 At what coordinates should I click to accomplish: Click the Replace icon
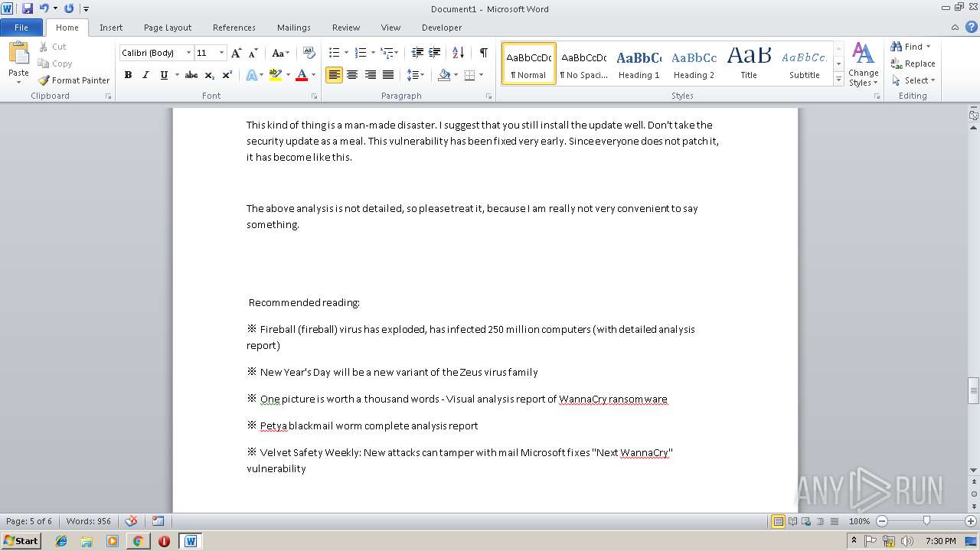pos(897,64)
